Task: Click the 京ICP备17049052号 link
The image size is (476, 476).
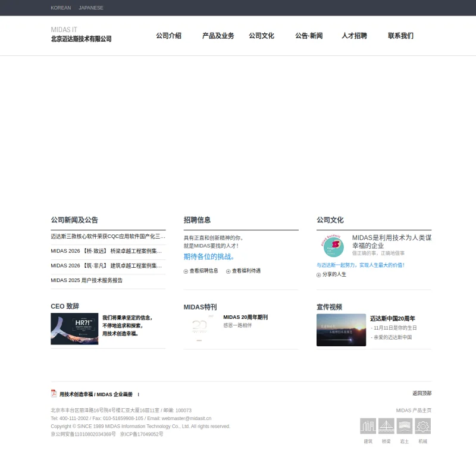Action: click(x=142, y=434)
